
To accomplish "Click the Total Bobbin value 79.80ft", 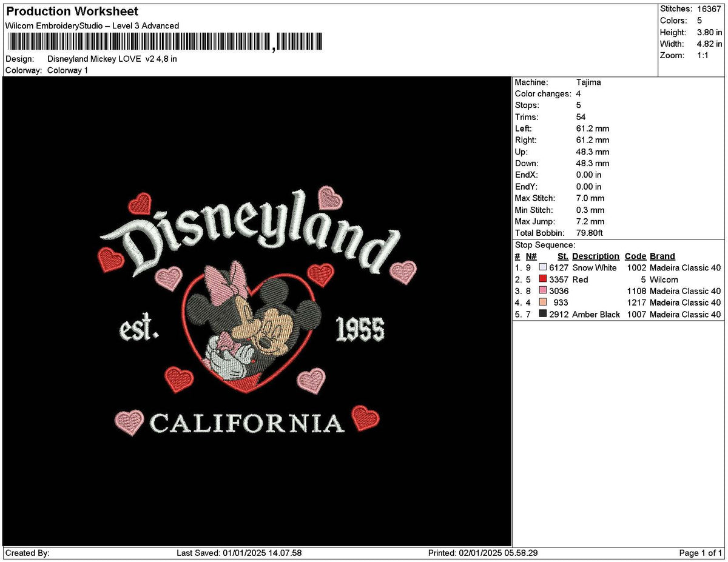I will pyautogui.click(x=589, y=233).
